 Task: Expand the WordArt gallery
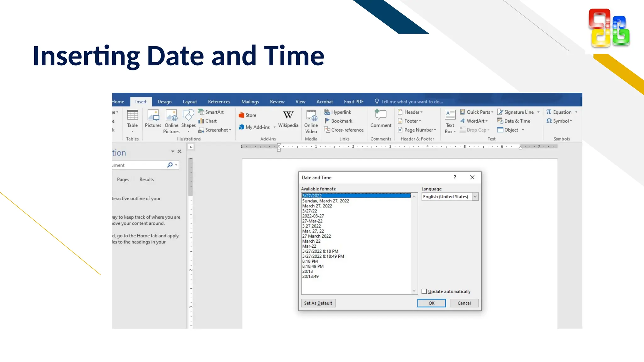(474, 121)
